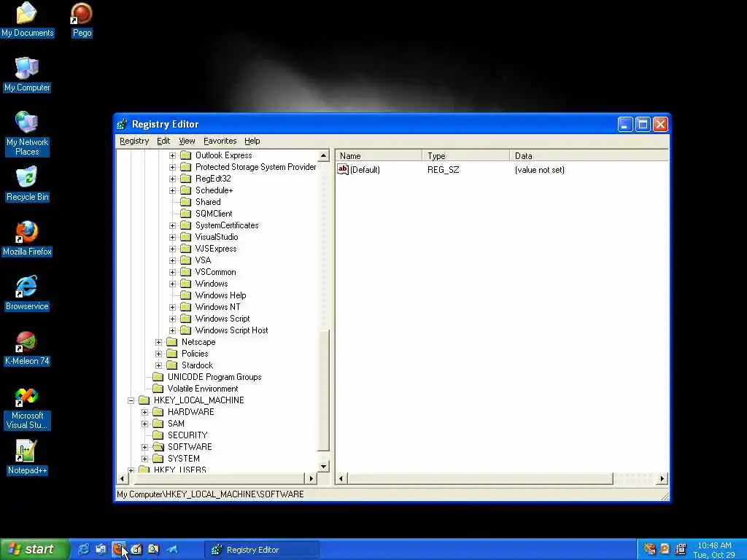Click the Stardock folder icon
Image resolution: width=747 pixels, height=560 pixels.
(171, 365)
